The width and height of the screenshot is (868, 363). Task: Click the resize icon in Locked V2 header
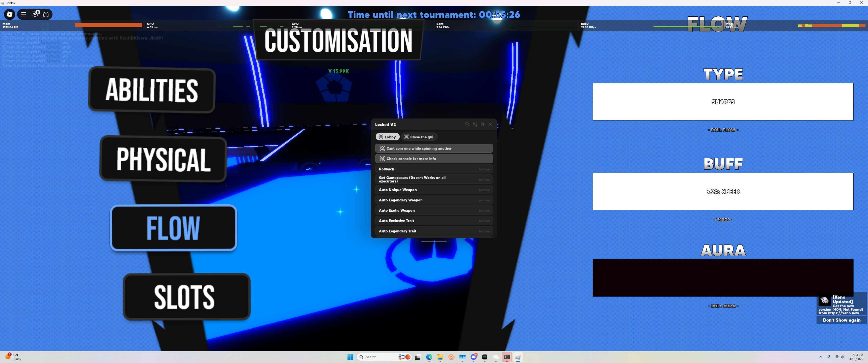[x=482, y=124]
